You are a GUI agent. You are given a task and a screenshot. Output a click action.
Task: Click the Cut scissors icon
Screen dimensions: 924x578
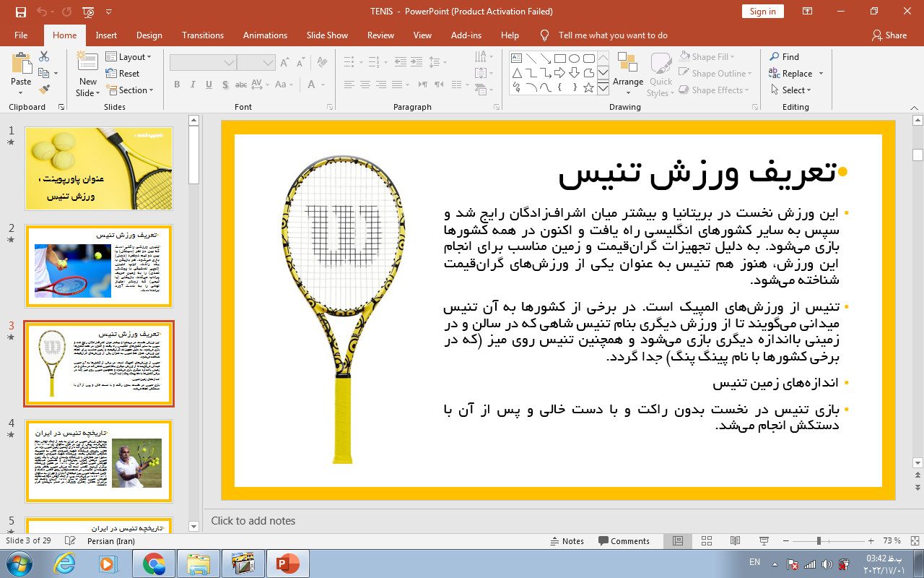coord(44,56)
